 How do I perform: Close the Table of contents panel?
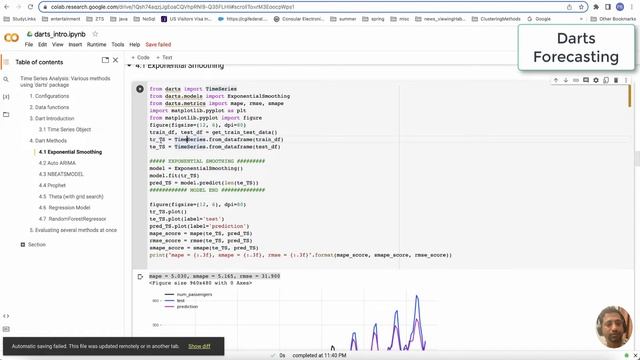116,60
